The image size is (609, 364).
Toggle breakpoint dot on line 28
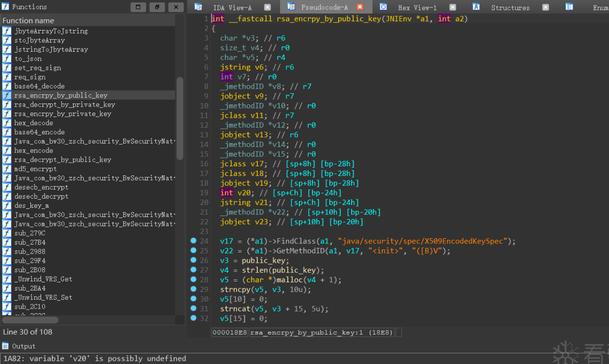click(193, 279)
